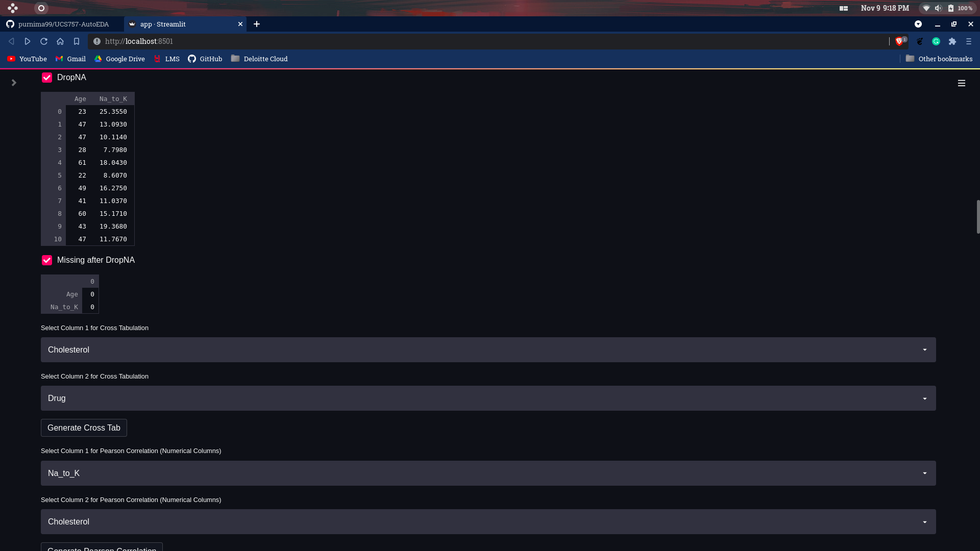Screen dimensions: 980x551
Task: Open Other bookmarks folder
Action: pyautogui.click(x=939, y=59)
